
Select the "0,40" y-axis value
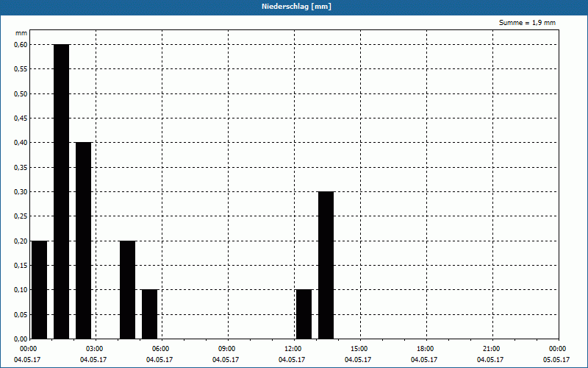click(x=21, y=143)
